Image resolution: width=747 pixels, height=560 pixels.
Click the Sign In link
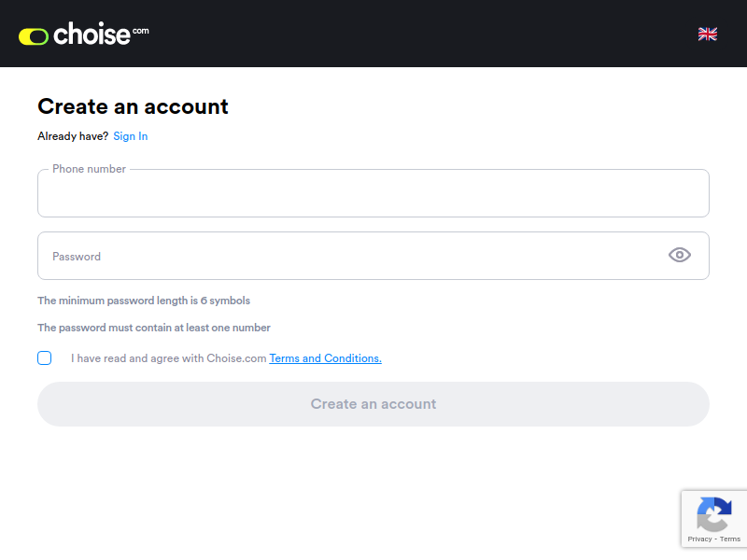131,136
